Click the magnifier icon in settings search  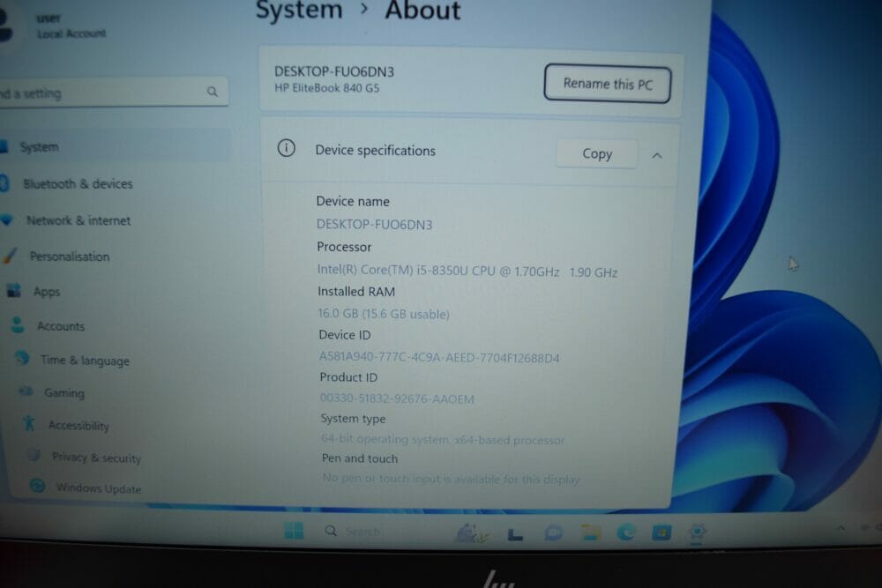pyautogui.click(x=212, y=91)
